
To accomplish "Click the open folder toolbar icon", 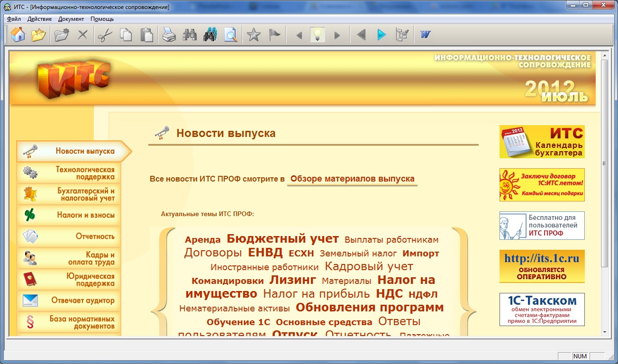I will 38,35.
